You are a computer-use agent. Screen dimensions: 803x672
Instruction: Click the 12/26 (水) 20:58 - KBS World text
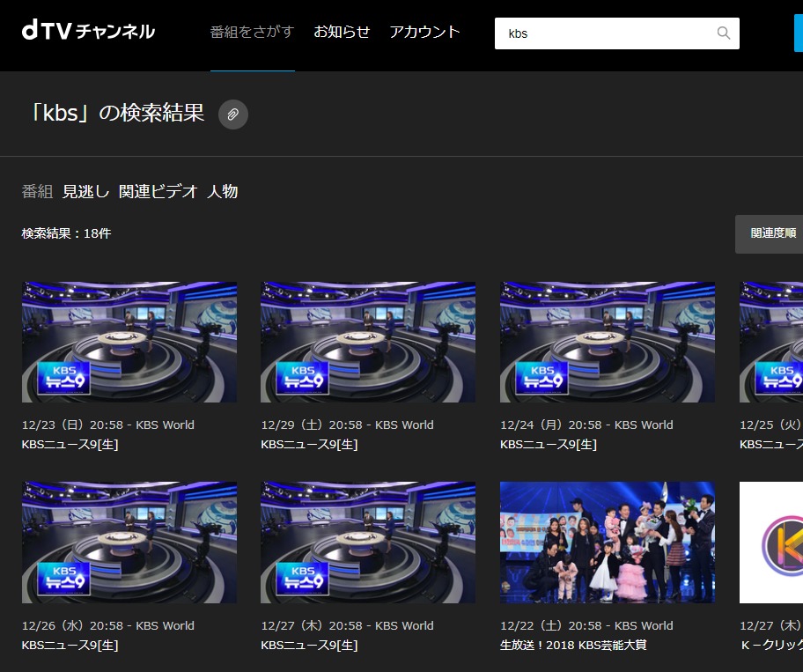(108, 626)
